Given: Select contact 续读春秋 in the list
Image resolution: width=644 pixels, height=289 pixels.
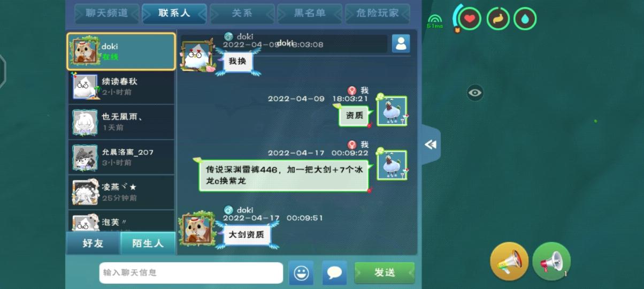Looking at the screenshot, I should (x=121, y=87).
